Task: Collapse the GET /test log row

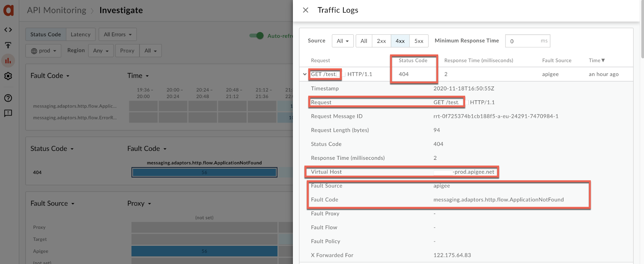Action: (304, 74)
